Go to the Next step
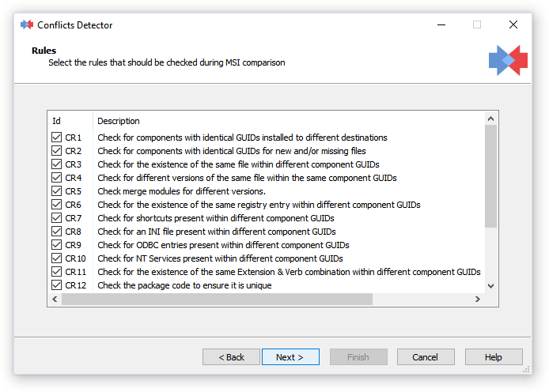The width and height of the screenshot is (549, 392). click(x=290, y=357)
